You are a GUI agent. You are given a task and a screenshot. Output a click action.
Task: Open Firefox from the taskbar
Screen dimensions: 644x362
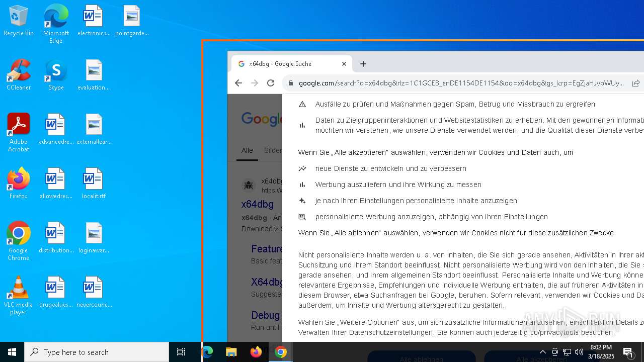click(256, 352)
